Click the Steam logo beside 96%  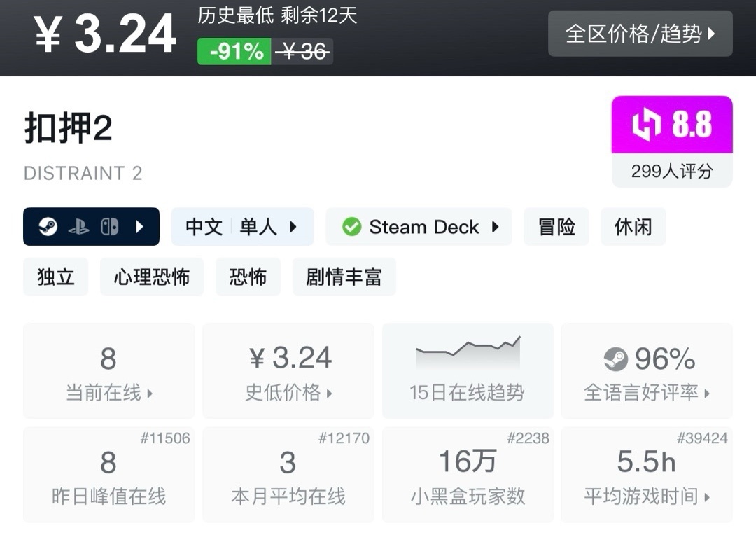(x=616, y=359)
